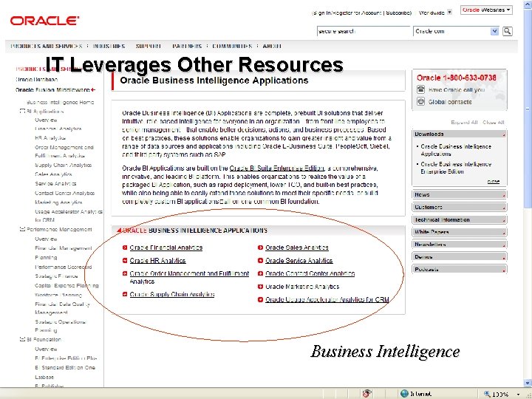Collapse the BI Foundation tree node
The width and height of the screenshot is (532, 399).
coord(22,339)
